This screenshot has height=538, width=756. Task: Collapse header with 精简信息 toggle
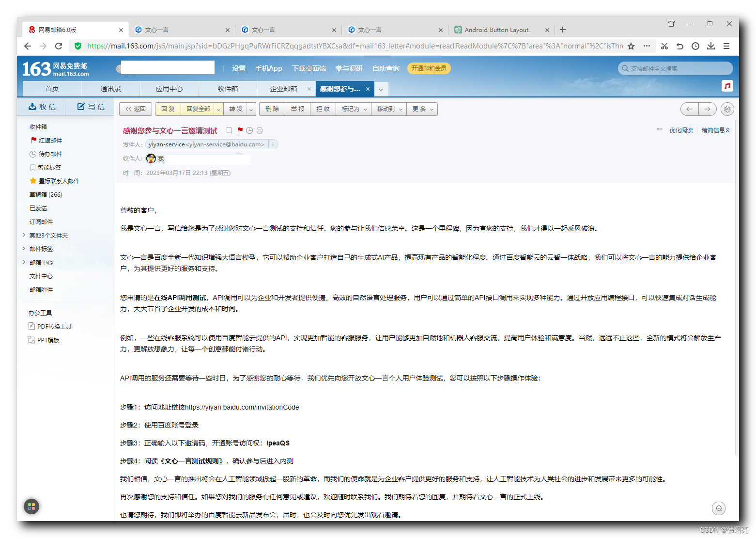(x=715, y=130)
